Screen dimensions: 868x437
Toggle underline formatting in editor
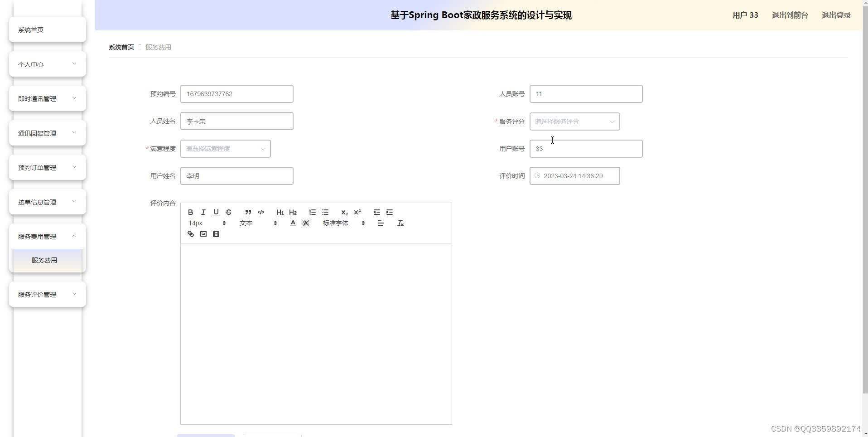(x=216, y=212)
